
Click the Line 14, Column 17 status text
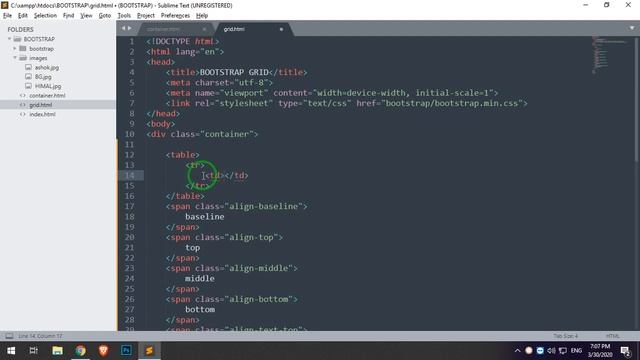pyautogui.click(x=40, y=336)
